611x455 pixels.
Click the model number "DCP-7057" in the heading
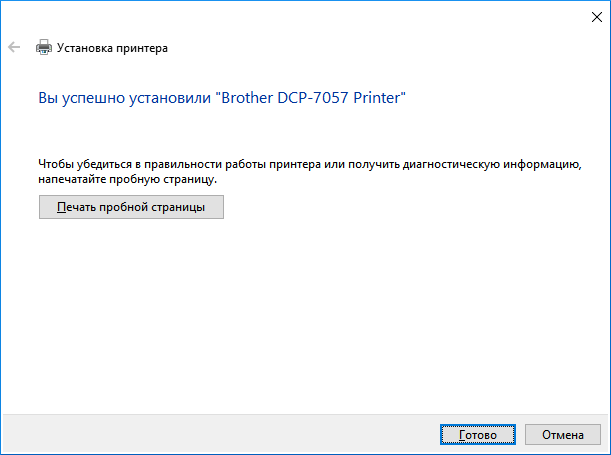click(312, 98)
